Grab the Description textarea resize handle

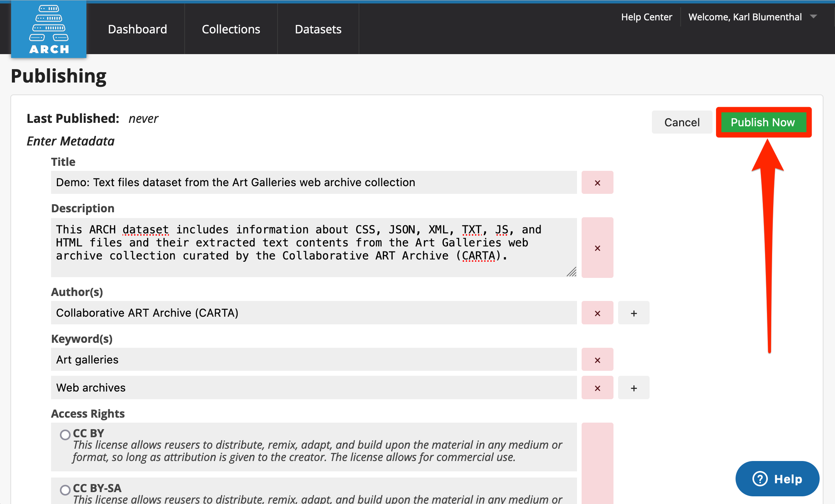(x=572, y=272)
